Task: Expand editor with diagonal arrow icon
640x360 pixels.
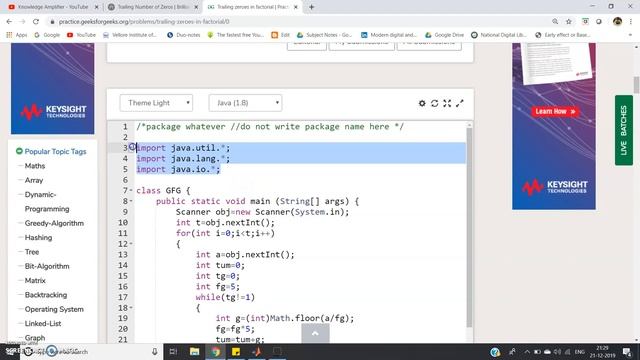Action: pos(460,103)
